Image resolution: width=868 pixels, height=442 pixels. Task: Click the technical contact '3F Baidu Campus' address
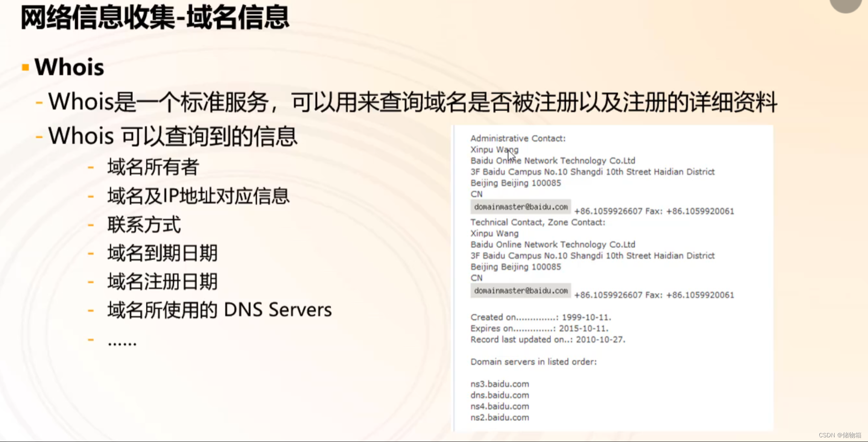pyautogui.click(x=593, y=255)
